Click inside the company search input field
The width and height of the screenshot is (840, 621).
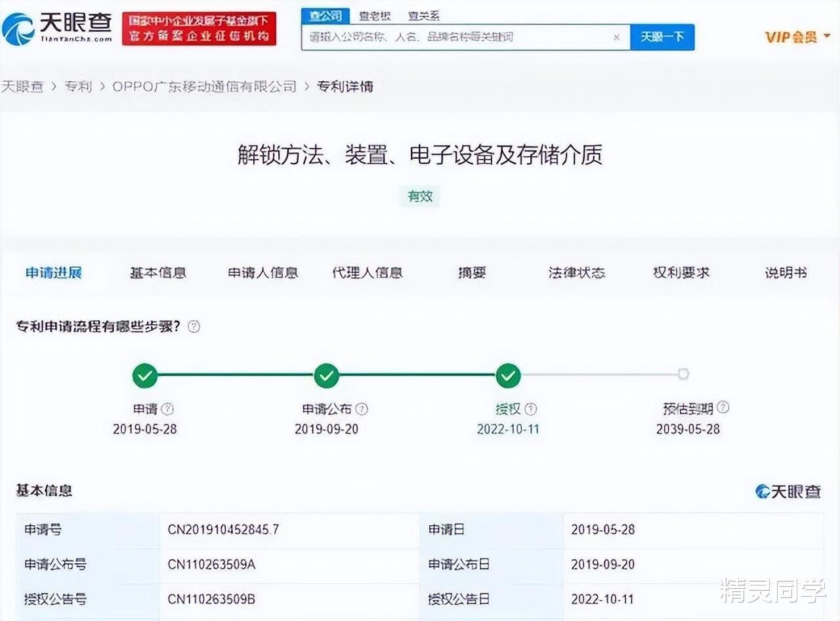[x=459, y=37]
